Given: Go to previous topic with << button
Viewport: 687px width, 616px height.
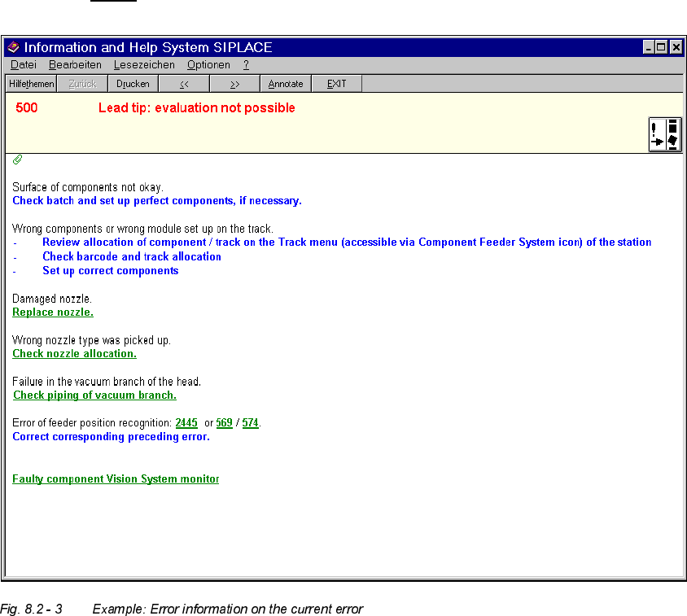Looking at the screenshot, I should (184, 84).
